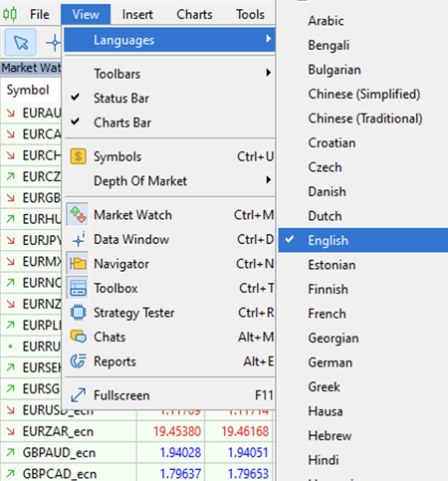The width and height of the screenshot is (448, 481).
Task: Open the File menu
Action: click(40, 14)
